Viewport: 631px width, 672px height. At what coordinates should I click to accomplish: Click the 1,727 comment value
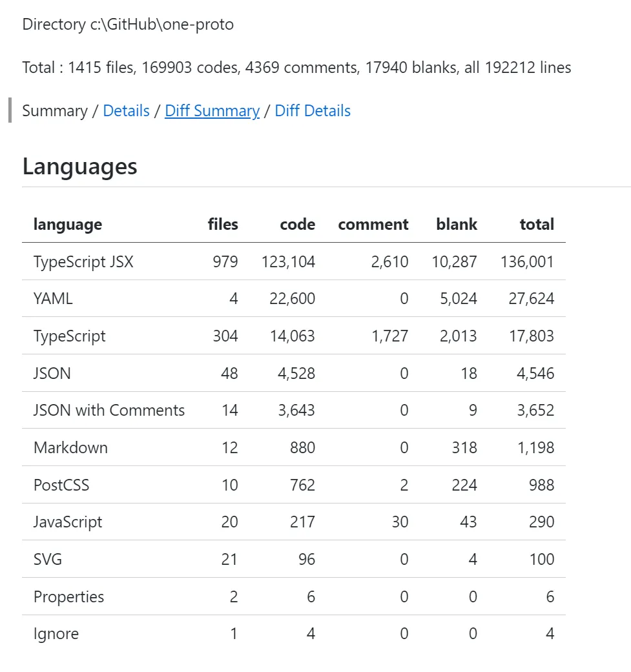(390, 336)
